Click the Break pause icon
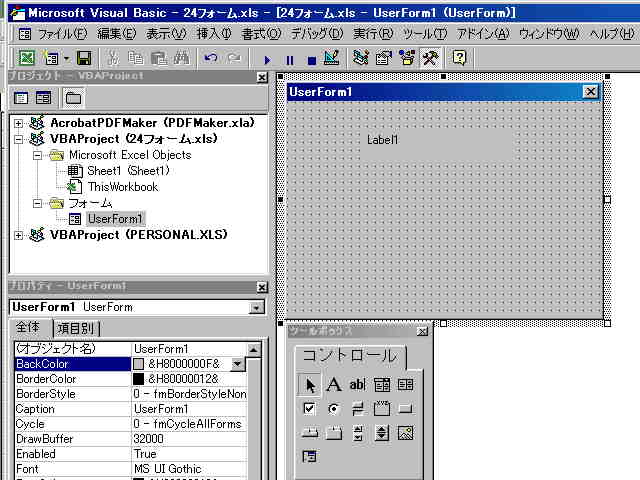Image resolution: width=640 pixels, height=480 pixels. click(290, 60)
